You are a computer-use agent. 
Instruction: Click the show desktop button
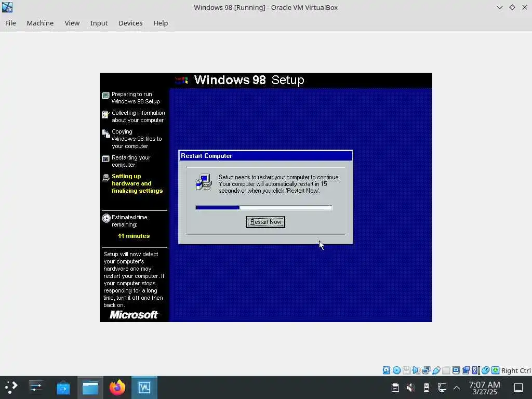coord(518,388)
